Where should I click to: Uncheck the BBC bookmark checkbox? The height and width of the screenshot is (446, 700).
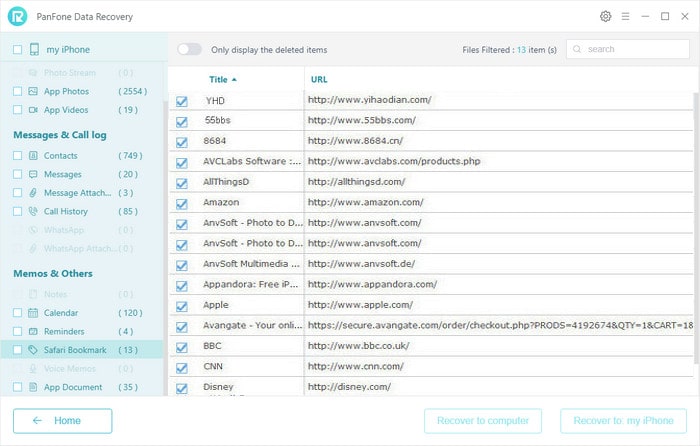182,347
